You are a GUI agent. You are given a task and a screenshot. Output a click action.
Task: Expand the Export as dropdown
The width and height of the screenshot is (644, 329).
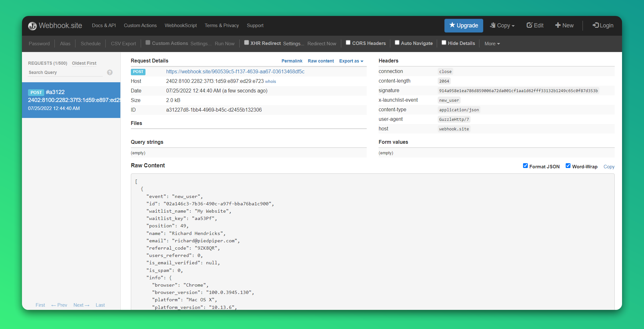pyautogui.click(x=351, y=61)
